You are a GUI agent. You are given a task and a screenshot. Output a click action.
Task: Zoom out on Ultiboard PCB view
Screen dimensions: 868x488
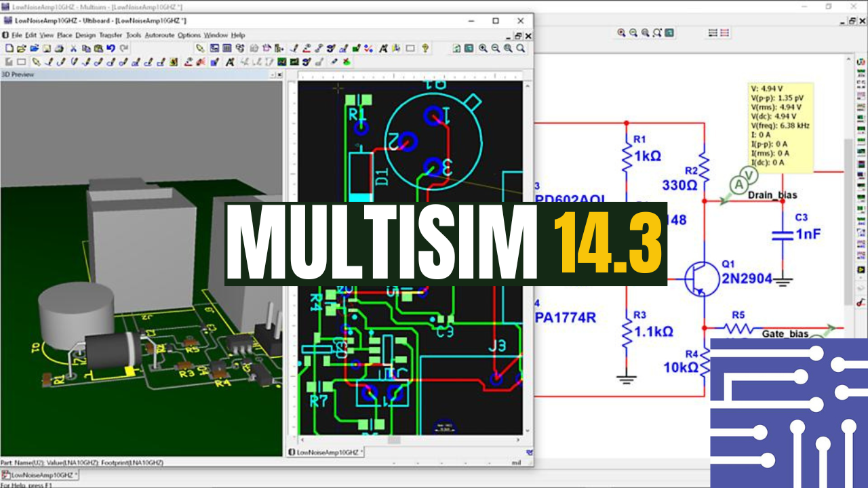tap(495, 49)
